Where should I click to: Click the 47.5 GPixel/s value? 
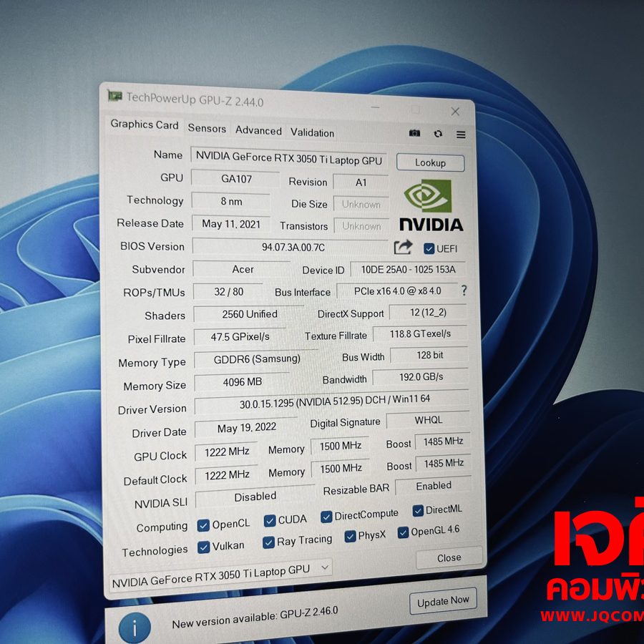240,337
